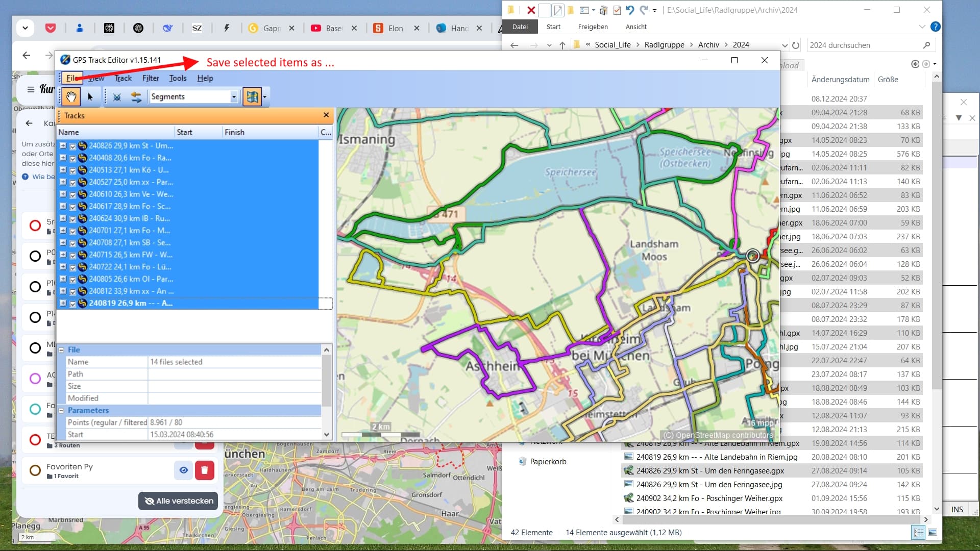Open the Tools menu
Screen dimensions: 980x551
178,78
